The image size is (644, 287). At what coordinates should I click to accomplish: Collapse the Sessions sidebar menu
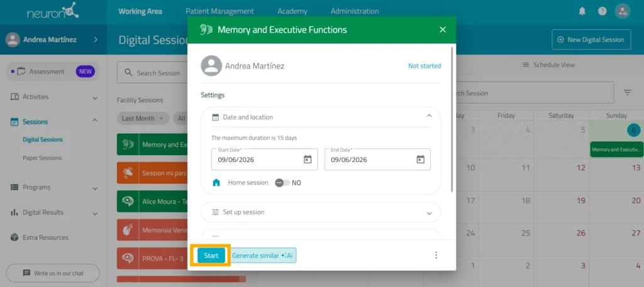95,121
